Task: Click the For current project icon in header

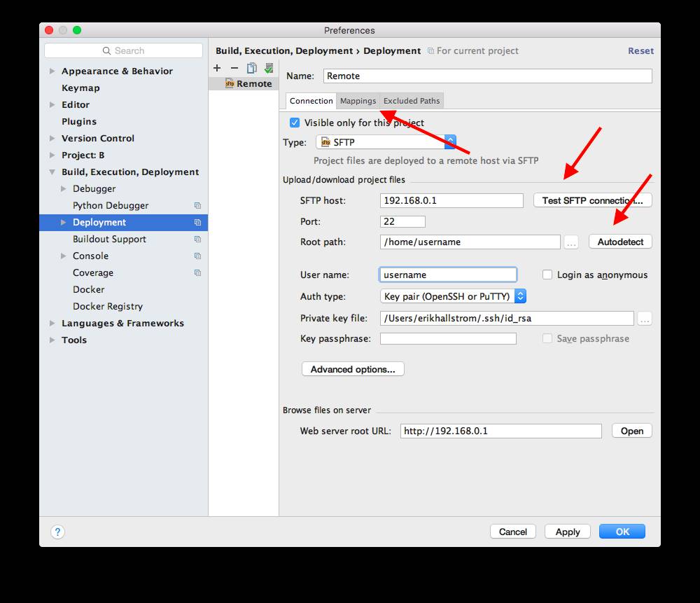Action: [x=430, y=51]
